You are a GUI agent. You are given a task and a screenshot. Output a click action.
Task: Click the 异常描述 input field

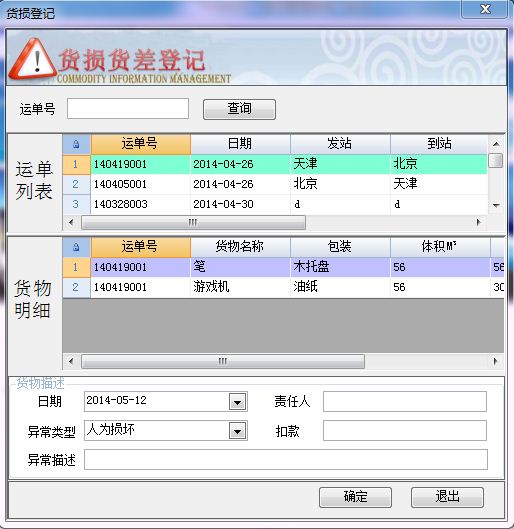286,460
